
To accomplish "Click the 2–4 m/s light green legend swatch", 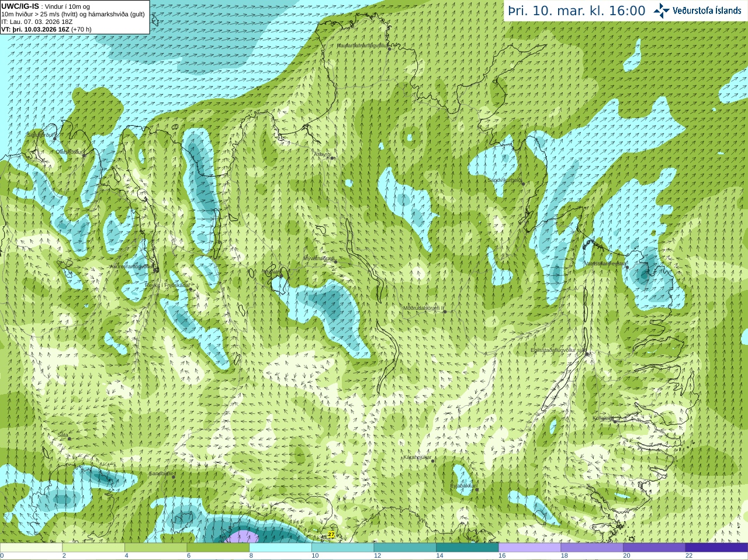I will pos(93,548).
